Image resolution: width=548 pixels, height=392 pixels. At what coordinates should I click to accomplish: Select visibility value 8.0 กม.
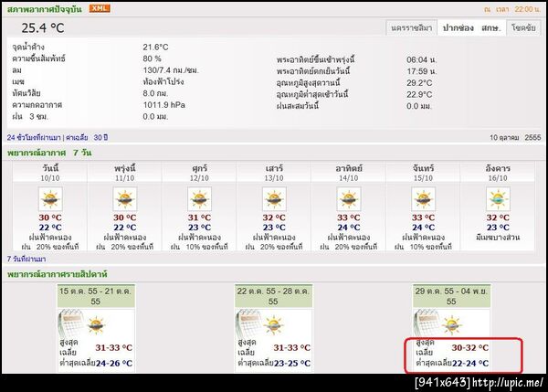click(155, 93)
